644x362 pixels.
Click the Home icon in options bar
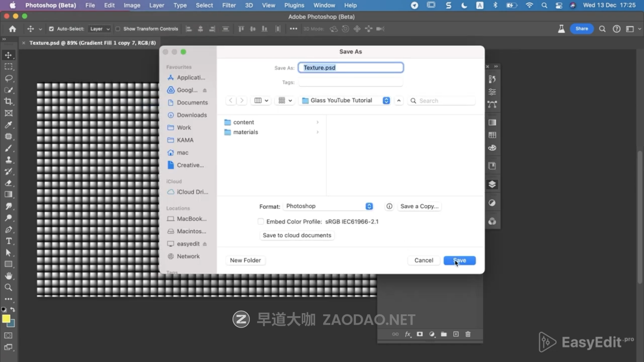(13, 29)
